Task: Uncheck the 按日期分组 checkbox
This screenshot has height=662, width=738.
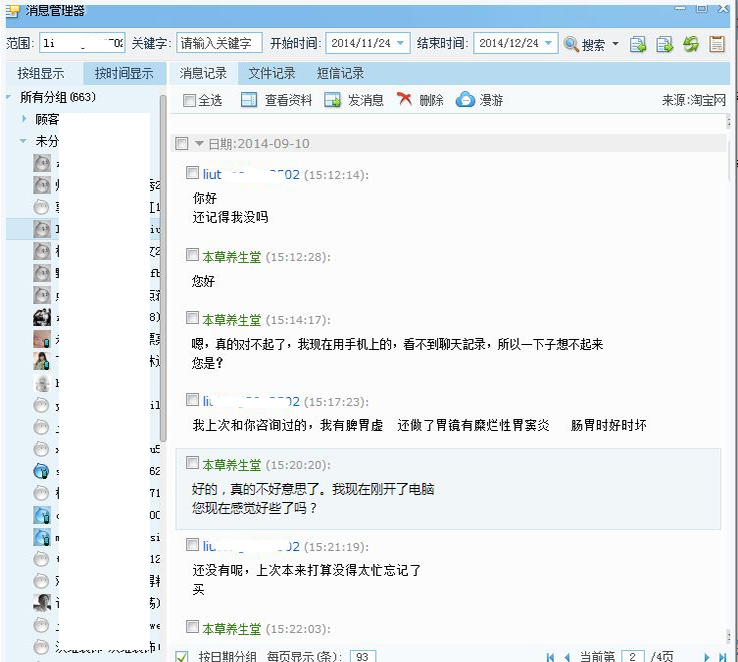Action: 182,657
